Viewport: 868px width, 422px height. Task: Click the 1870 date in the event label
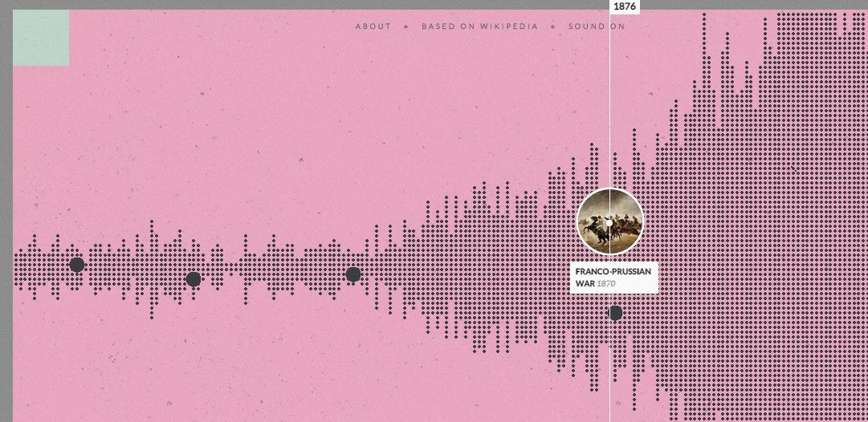[x=605, y=284]
